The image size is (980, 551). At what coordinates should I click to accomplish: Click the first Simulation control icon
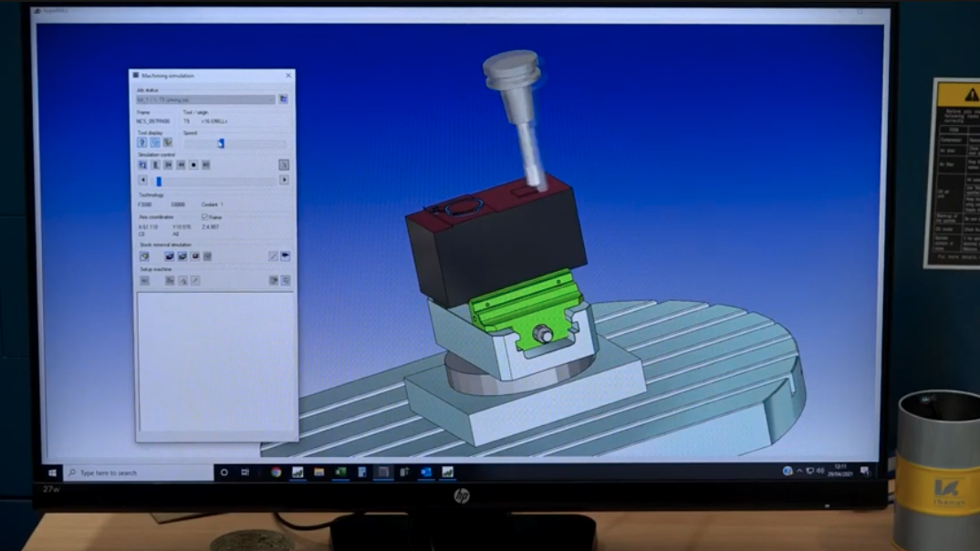click(x=142, y=165)
